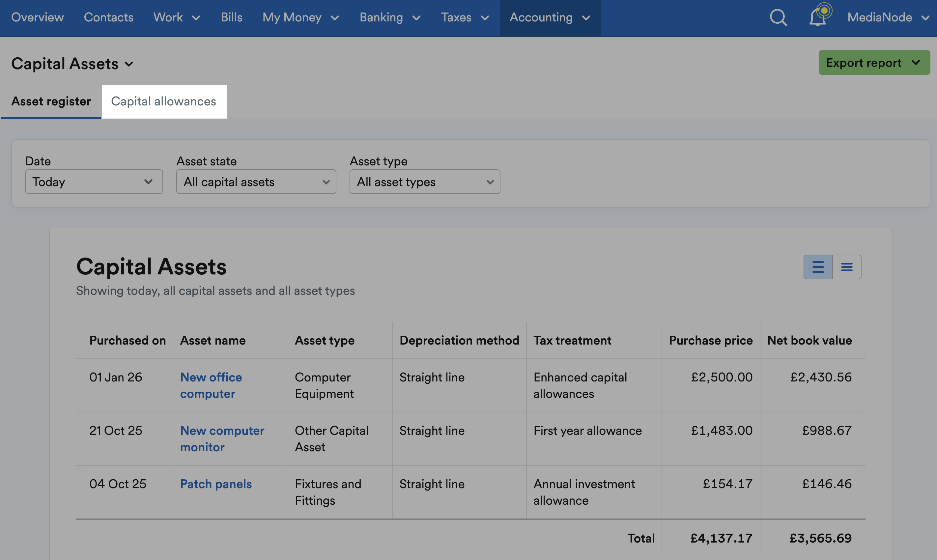
Task: Select the Asset register tab
Action: (x=51, y=101)
